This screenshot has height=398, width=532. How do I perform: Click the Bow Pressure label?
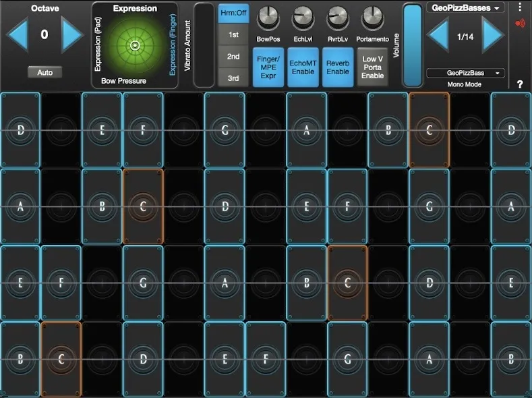(123, 81)
